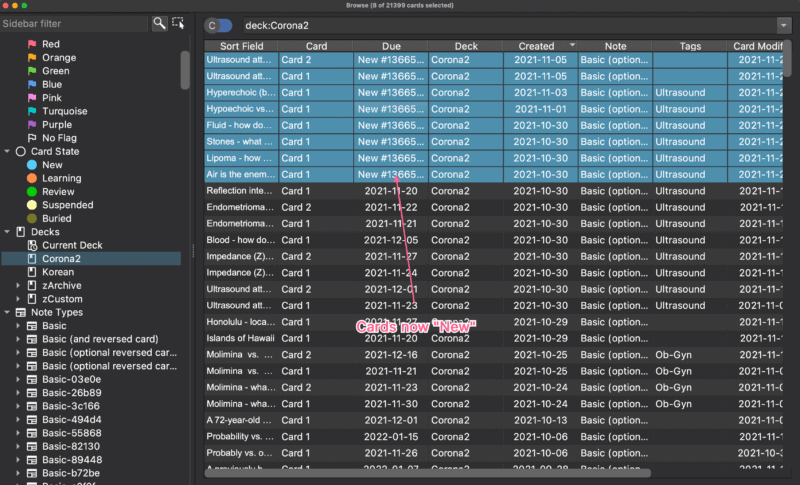Sort by the Created column header
800x485 pixels.
tap(540, 46)
